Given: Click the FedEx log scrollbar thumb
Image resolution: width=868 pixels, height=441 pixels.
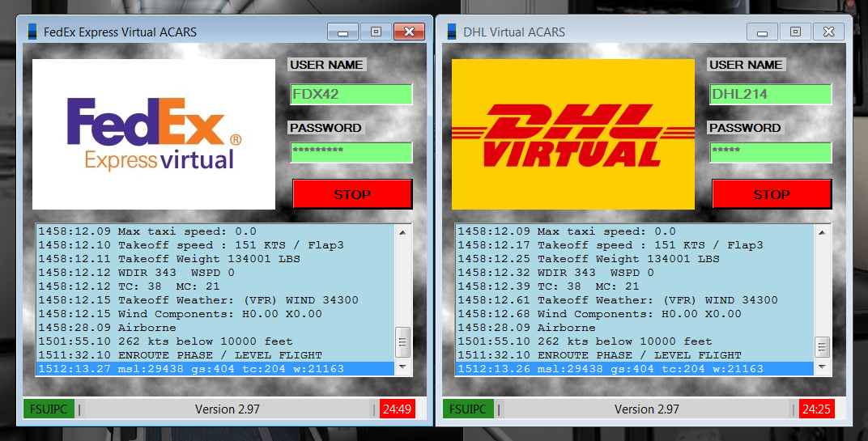Looking at the screenshot, I should 402,343.
